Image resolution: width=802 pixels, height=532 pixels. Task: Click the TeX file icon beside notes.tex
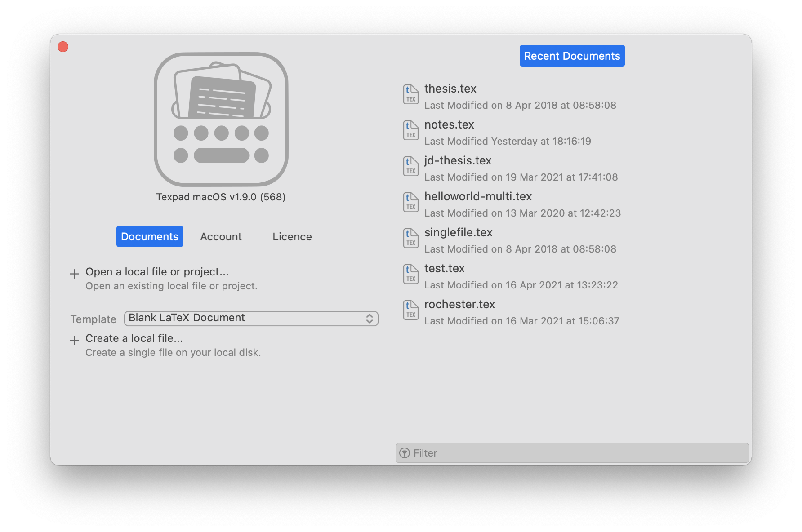(410, 130)
